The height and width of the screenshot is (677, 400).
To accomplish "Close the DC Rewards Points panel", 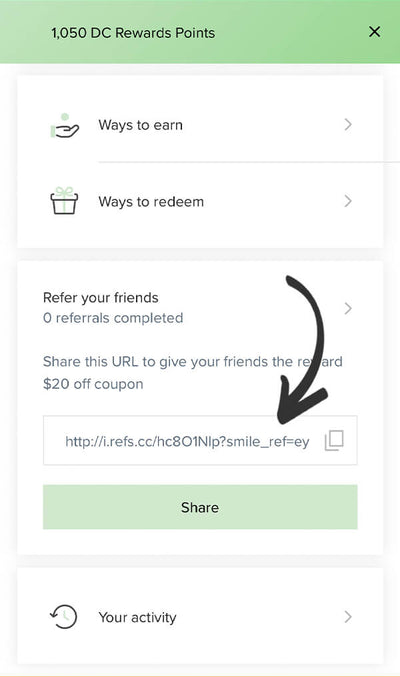I will (x=375, y=32).
